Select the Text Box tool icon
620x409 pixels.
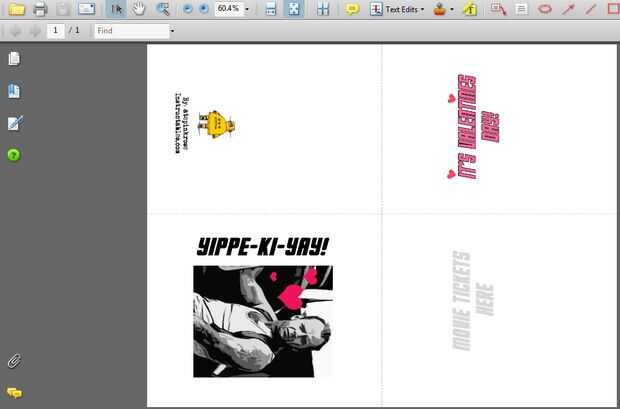click(522, 8)
